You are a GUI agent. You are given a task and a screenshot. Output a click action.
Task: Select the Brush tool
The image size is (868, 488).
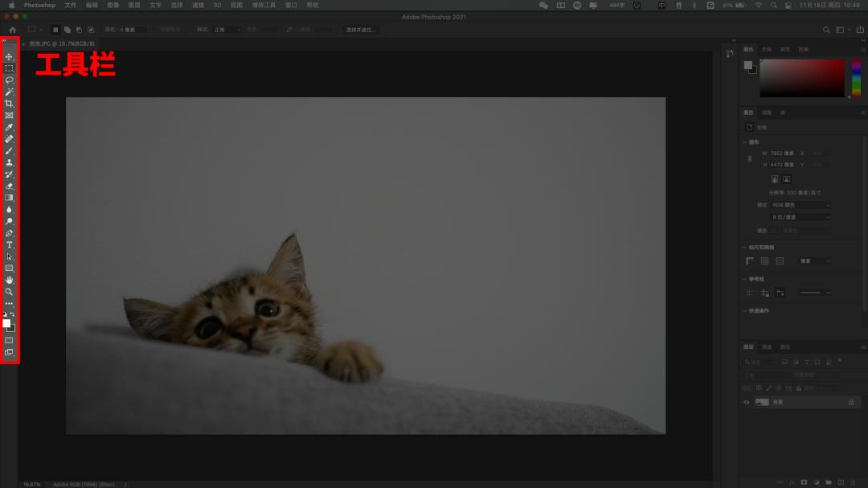(x=10, y=150)
